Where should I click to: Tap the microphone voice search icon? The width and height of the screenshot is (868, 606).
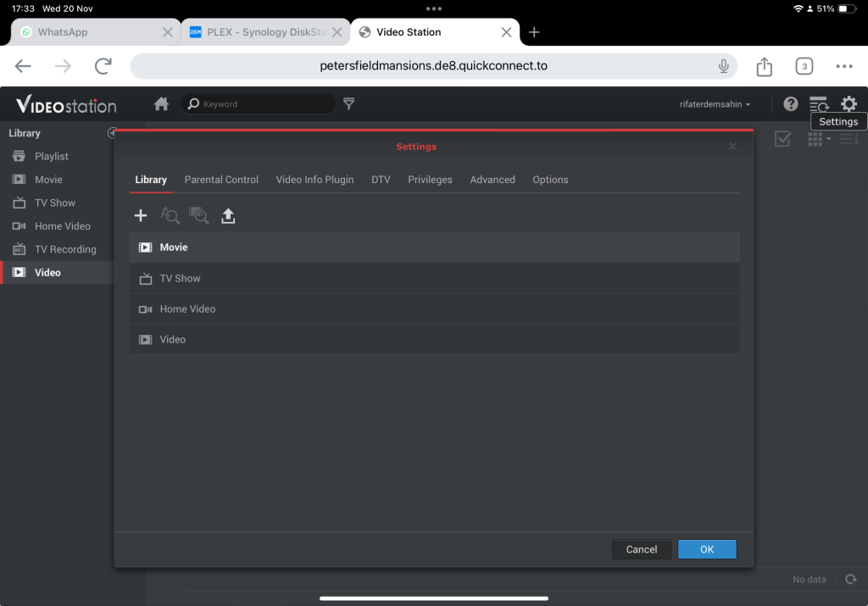tap(724, 66)
